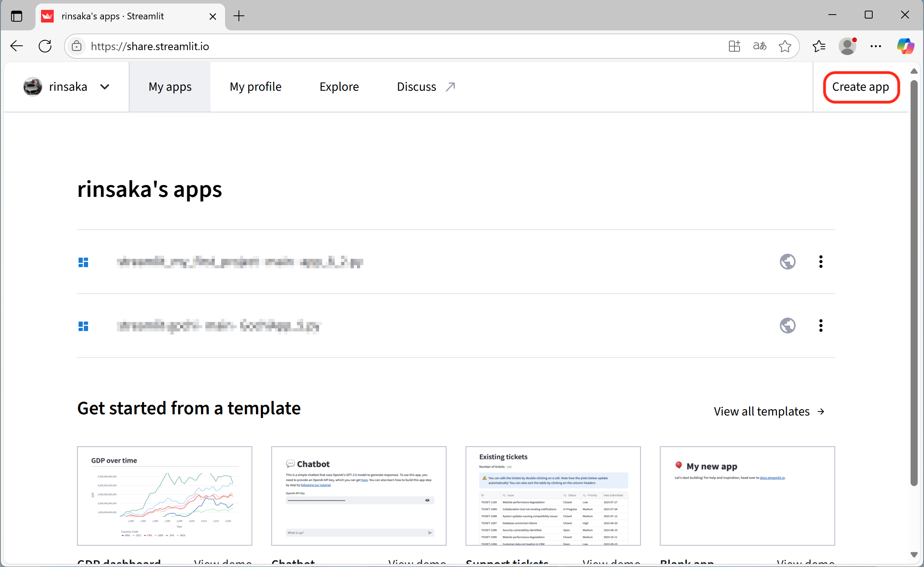This screenshot has height=567, width=924.
Task: Select the rinsaka's apps Streamlit browser tab
Action: pyautogui.click(x=130, y=16)
